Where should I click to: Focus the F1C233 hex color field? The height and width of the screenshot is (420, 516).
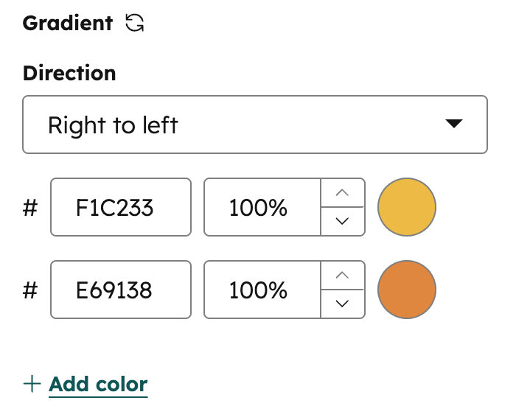coord(121,207)
